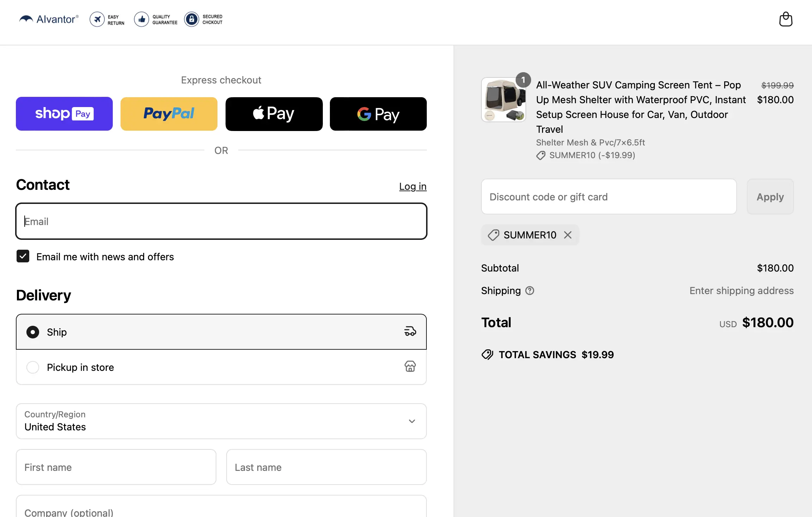This screenshot has width=812, height=517.
Task: Pay with PayPal
Action: click(169, 114)
